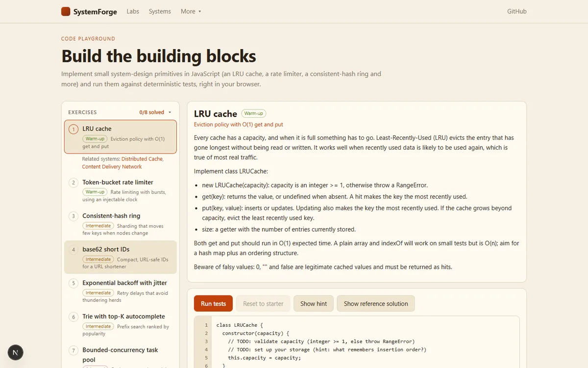
Task: Click 'Eviction policy with O(1) get and put' subtitle
Action: (x=238, y=125)
